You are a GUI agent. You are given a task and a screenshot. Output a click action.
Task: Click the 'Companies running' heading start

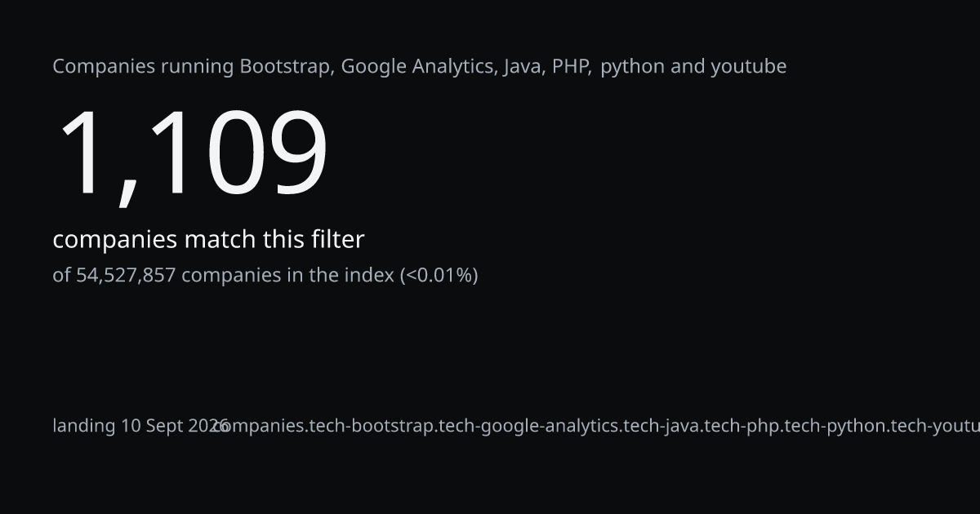pyautogui.click(x=143, y=67)
